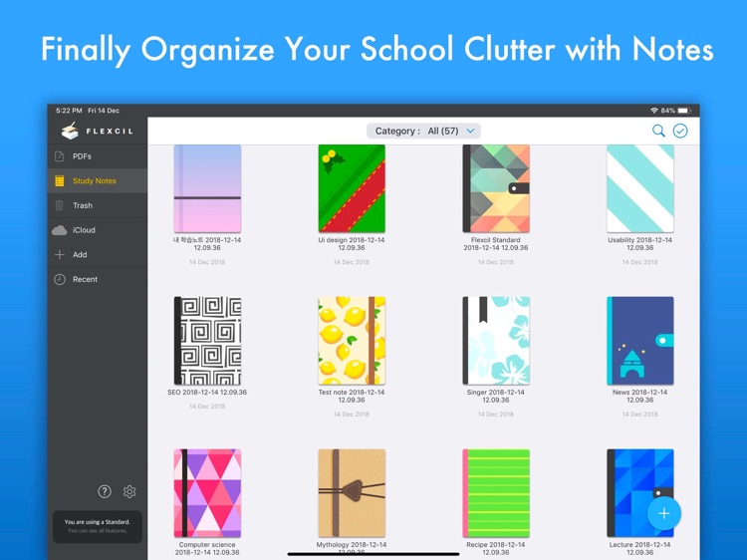Screen dimensions: 747x560
Task: Click the 'Recipe 2018-12-14' title text
Action: tap(496, 544)
